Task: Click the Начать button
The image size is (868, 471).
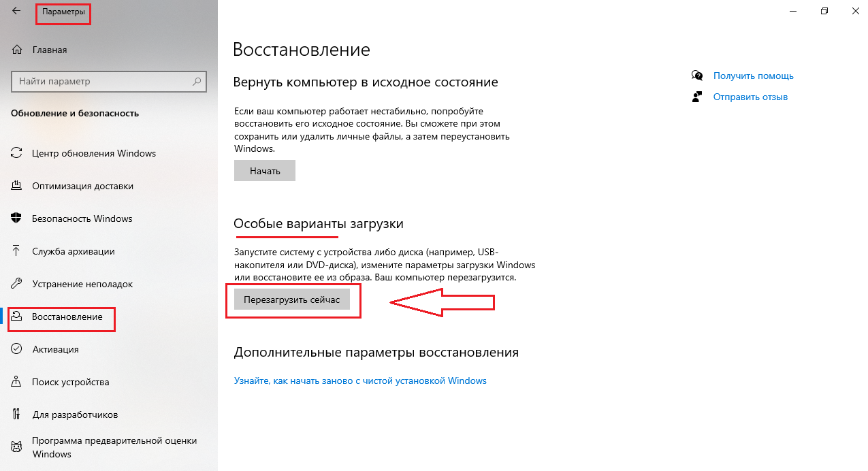Action: (x=265, y=171)
